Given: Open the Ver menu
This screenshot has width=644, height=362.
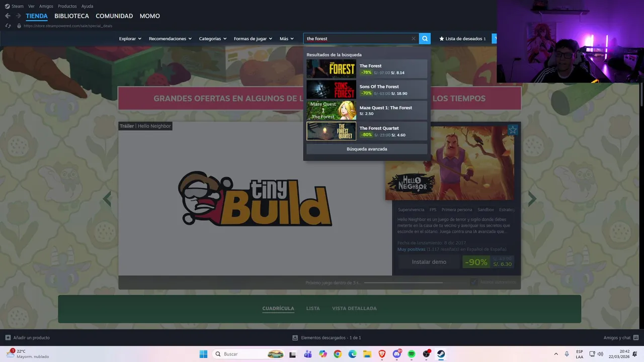Looking at the screenshot, I should coord(32,6).
